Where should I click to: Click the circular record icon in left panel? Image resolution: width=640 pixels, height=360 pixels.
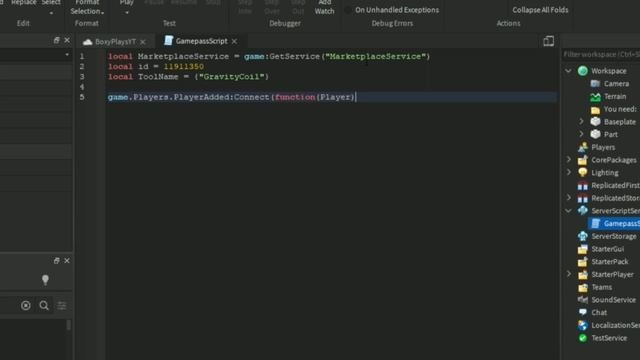(x=26, y=305)
